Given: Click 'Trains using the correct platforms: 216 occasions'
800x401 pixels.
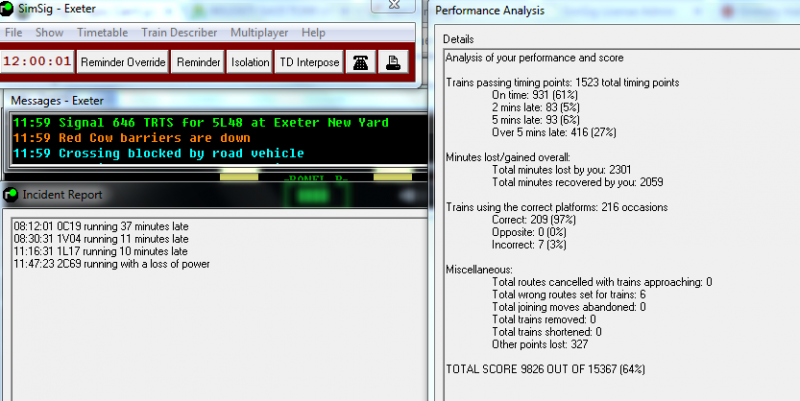Looking at the screenshot, I should [x=557, y=207].
